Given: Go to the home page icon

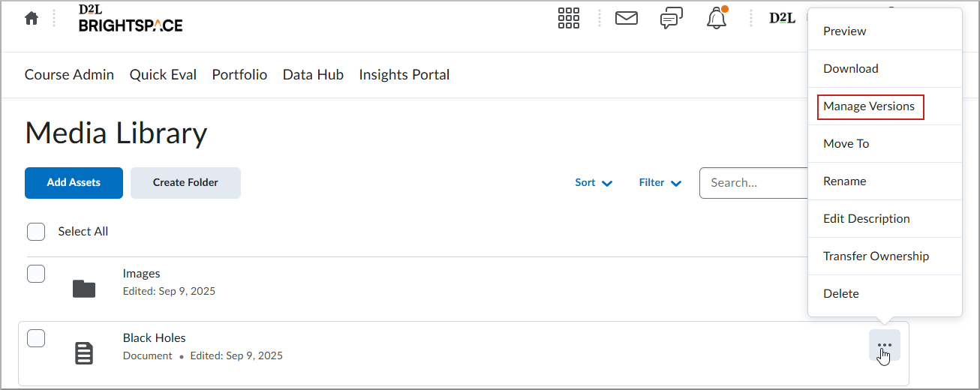Looking at the screenshot, I should (32, 19).
